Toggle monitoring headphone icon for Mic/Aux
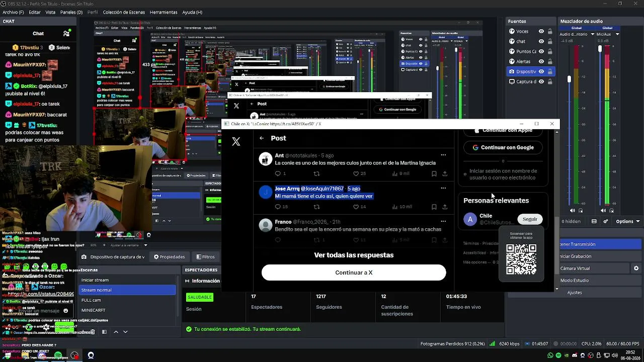 point(612,211)
